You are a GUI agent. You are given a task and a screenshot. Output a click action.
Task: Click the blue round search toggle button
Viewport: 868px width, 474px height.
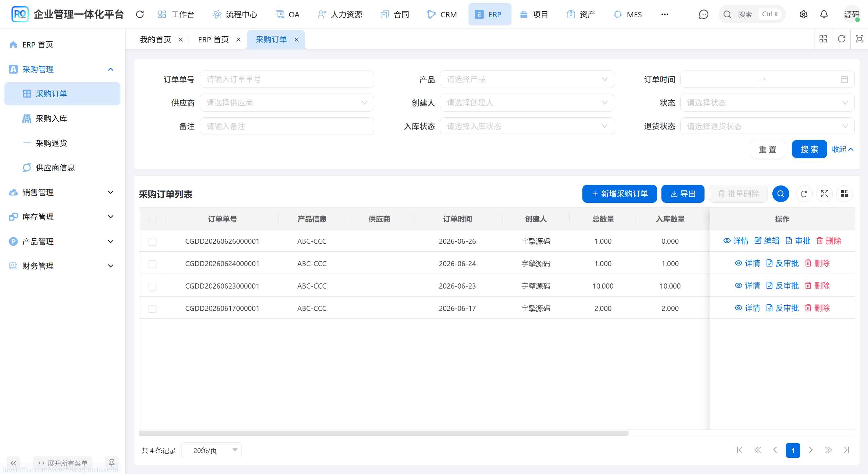click(x=780, y=194)
